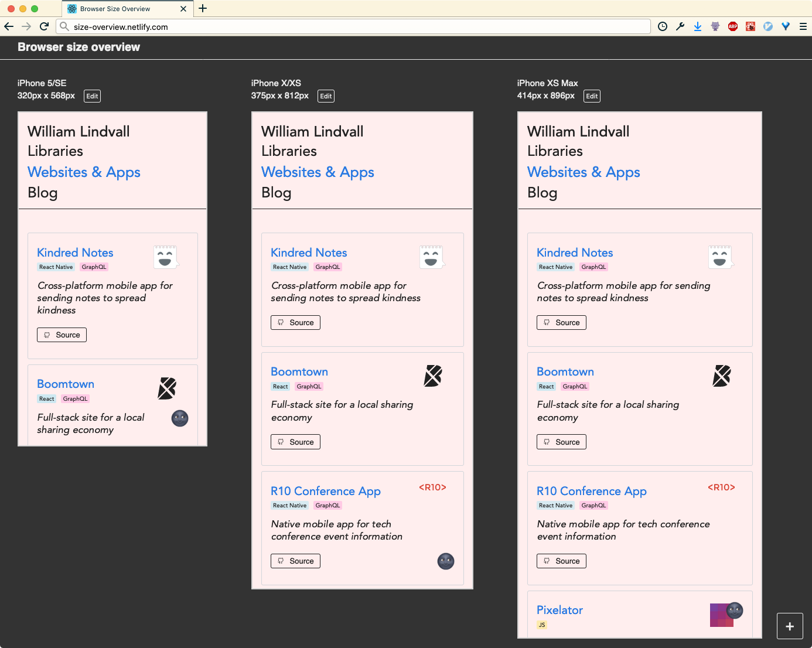Open the R10 Conference App link

pos(325,491)
